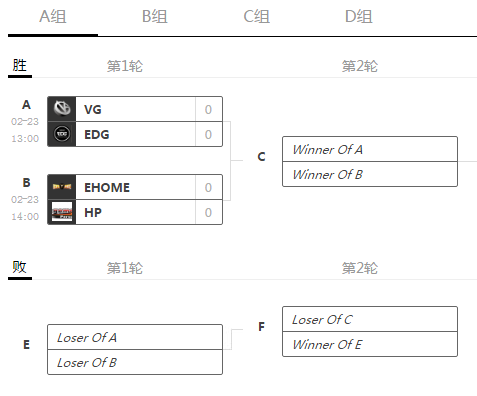Select the Winner Of E slot
477x396 pixels.
(370, 344)
